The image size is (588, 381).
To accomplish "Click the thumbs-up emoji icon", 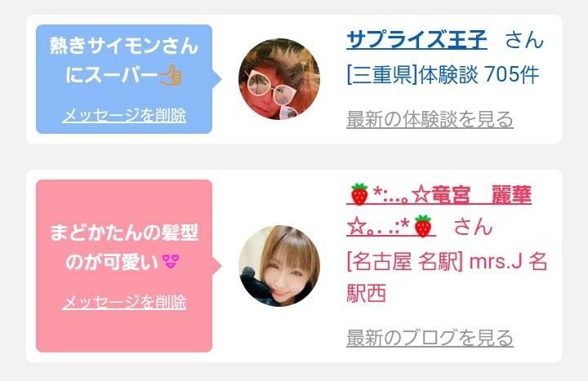I will click(x=171, y=75).
